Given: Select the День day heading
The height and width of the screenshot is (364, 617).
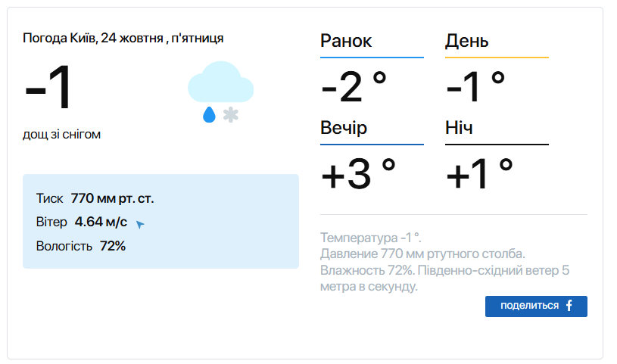Looking at the screenshot, I should [x=467, y=41].
